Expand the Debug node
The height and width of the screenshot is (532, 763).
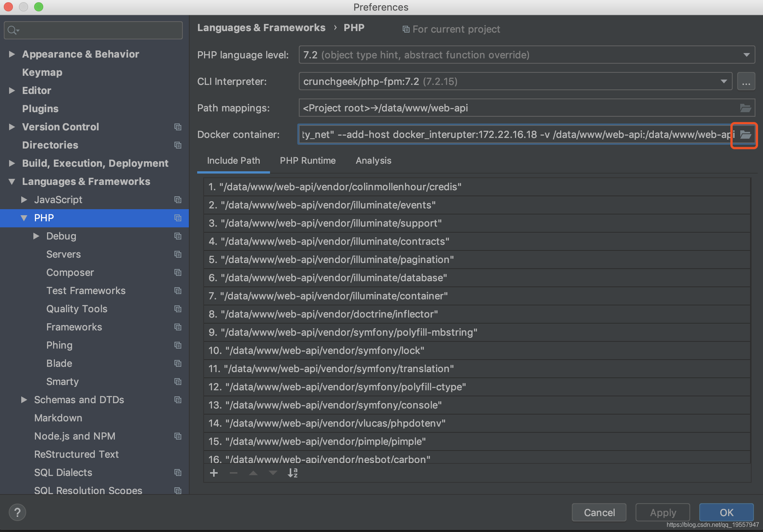(36, 236)
